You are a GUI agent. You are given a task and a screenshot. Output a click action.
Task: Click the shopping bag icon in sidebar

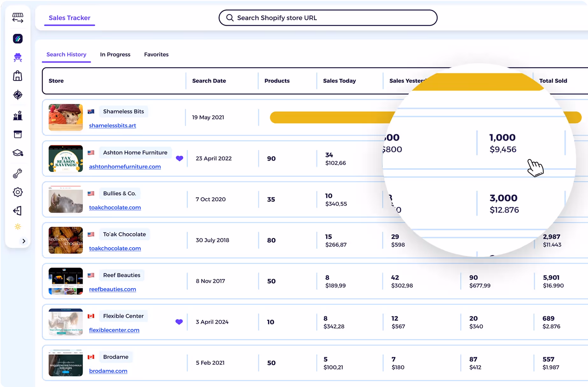click(17, 76)
